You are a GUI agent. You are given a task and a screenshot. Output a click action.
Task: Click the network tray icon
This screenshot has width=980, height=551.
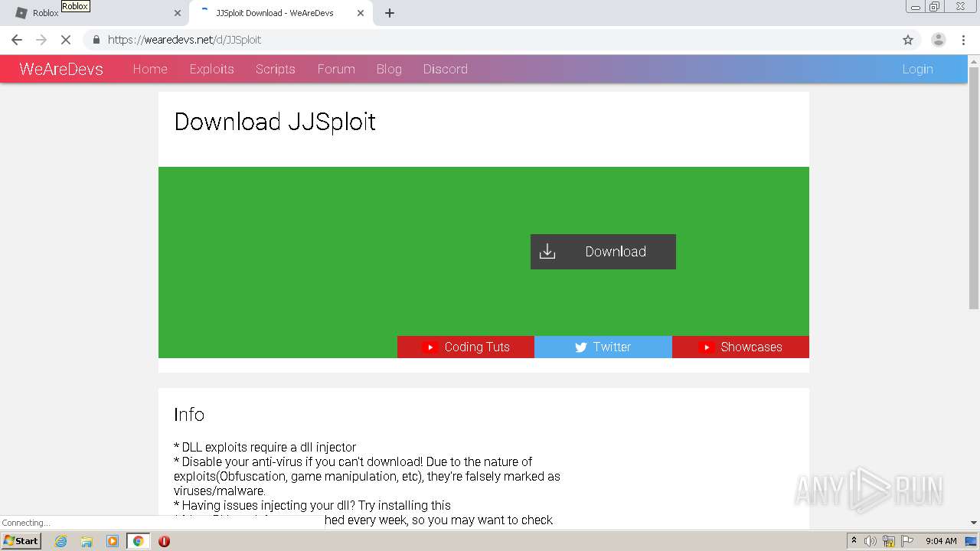tap(889, 541)
